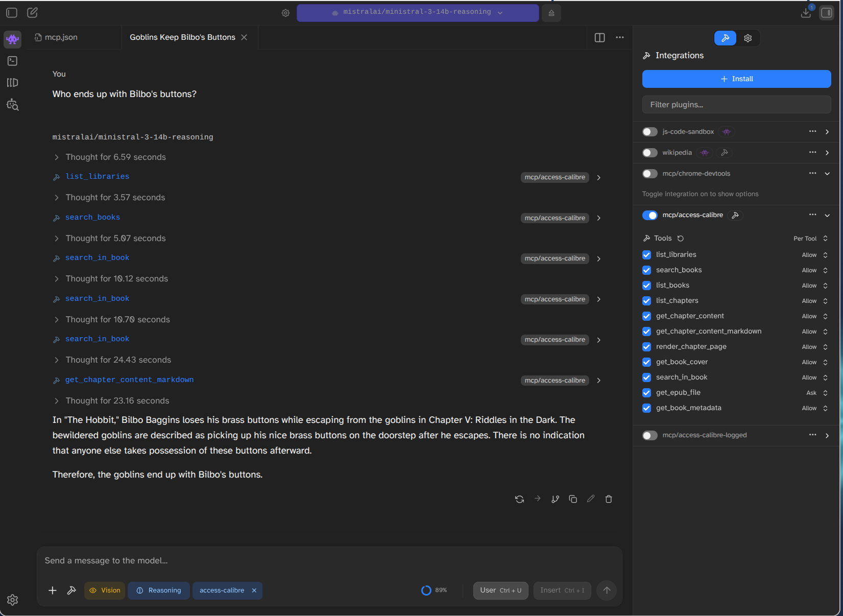Branch the conversation from this message
Viewport: 843px width, 616px height.
(555, 499)
